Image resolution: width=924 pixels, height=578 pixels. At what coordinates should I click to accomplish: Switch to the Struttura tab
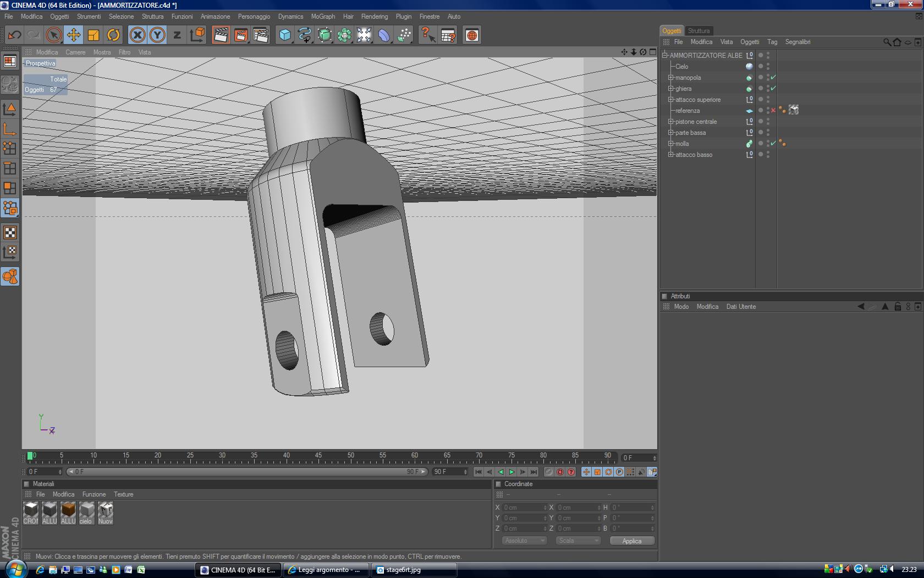[x=698, y=31]
